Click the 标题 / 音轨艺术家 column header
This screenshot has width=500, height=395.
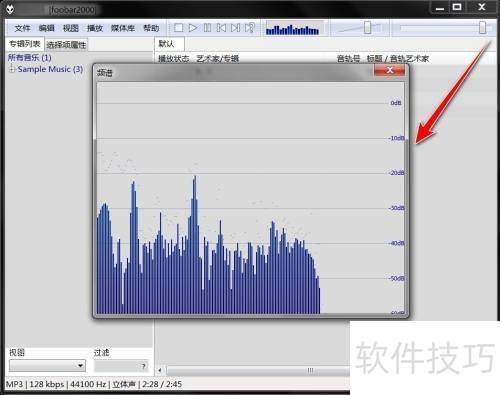point(398,59)
